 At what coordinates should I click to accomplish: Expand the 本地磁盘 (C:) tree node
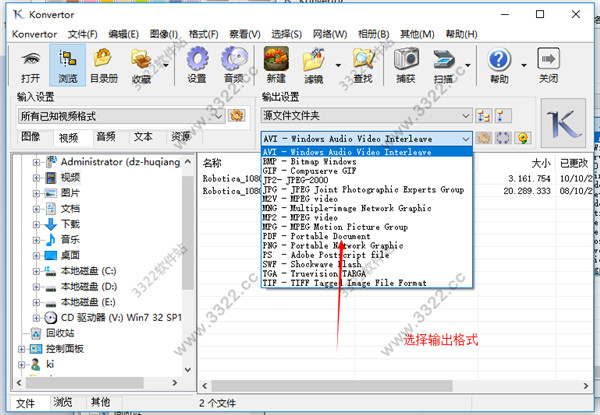pos(36,271)
